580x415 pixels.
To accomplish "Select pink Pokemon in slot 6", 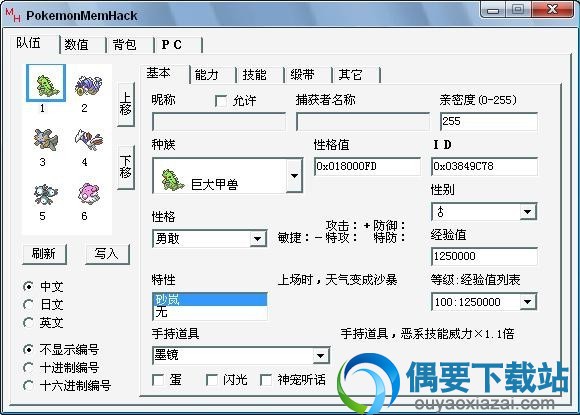I will [88, 193].
